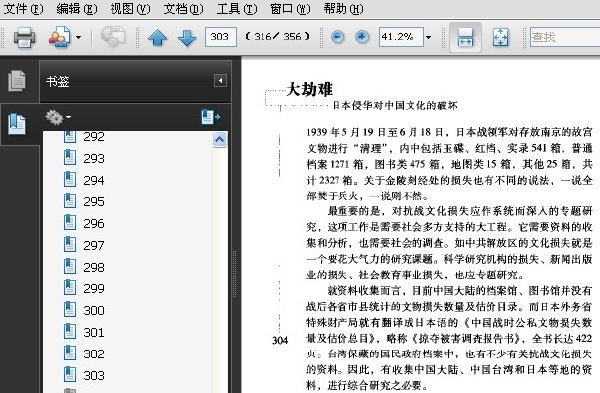The height and width of the screenshot is (393, 600).
Task: Select bookmark 294
Action: tap(94, 180)
